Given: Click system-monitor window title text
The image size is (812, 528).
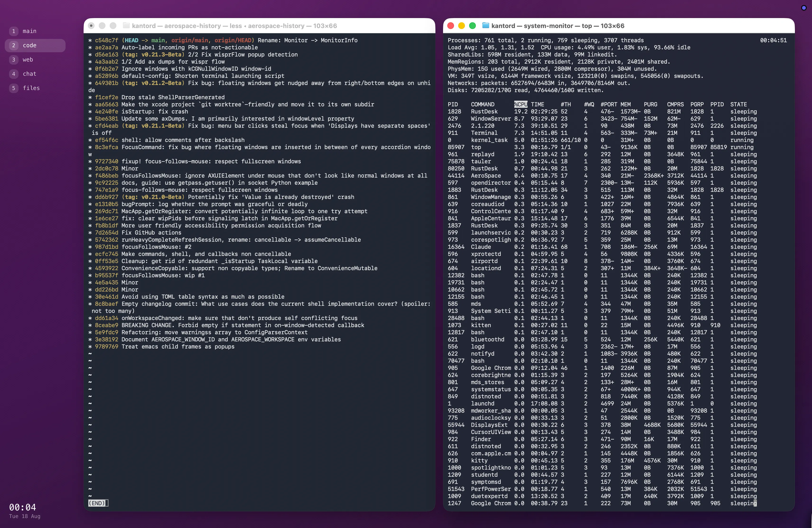Looking at the screenshot, I should coord(558,26).
